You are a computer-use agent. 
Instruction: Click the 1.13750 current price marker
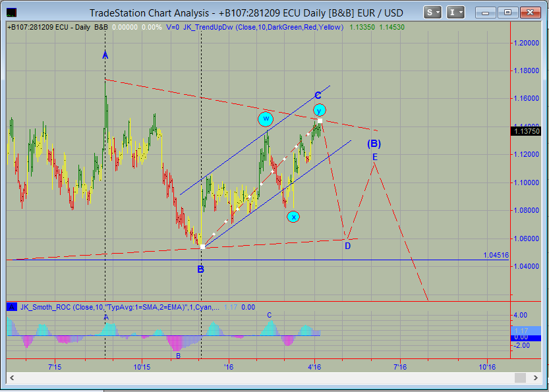pos(526,131)
